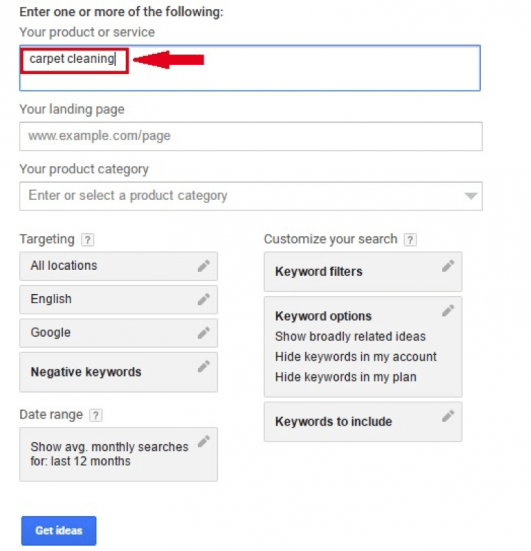531x551 pixels.
Task: Click Date range help question mark
Action: coord(96,415)
